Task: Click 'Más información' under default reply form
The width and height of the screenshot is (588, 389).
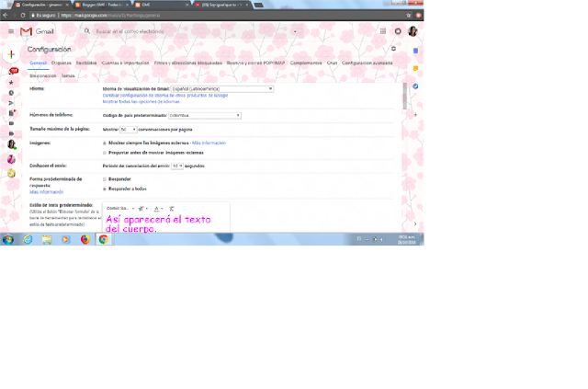Action: point(47,192)
